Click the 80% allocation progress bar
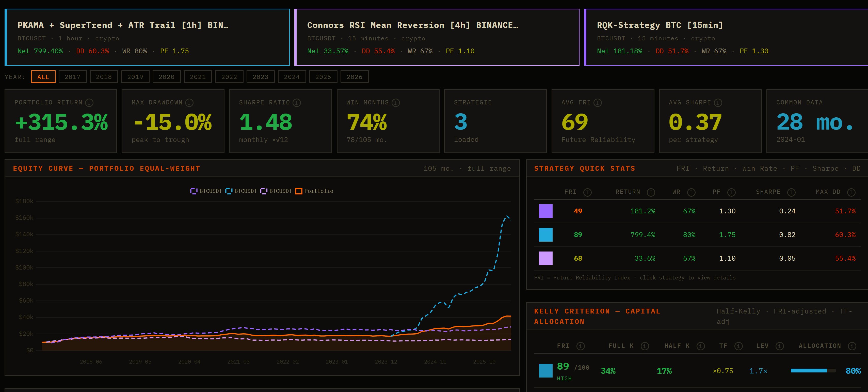 pos(813,371)
